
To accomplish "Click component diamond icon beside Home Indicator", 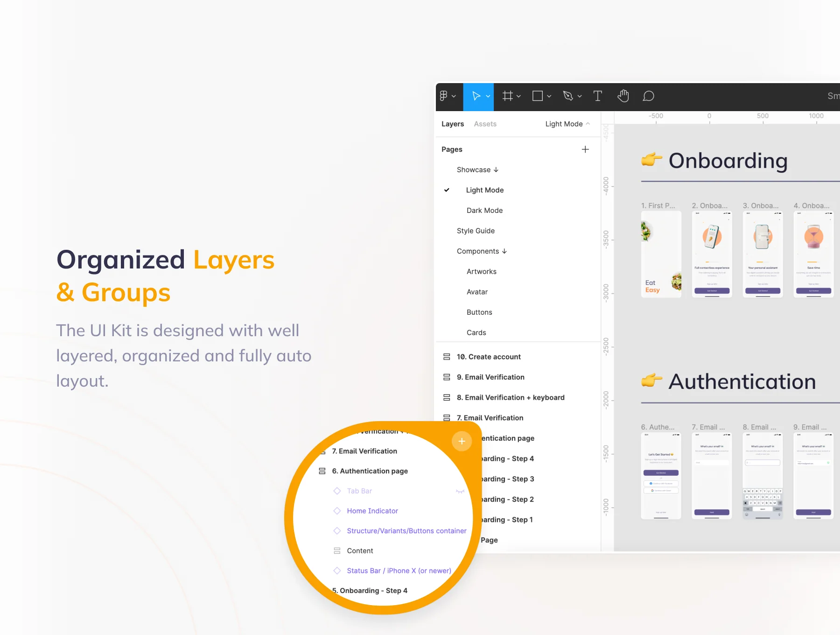I will point(337,511).
